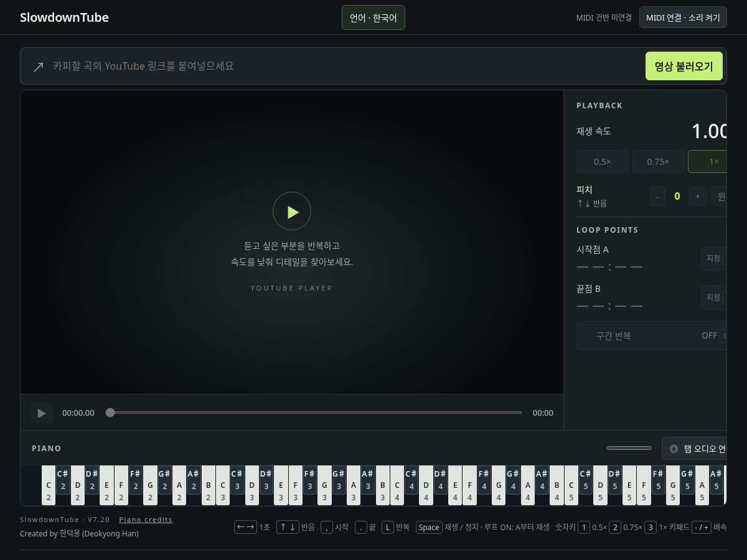
Task: Set loop 시작점 A with its 지정 button
Action: [714, 258]
